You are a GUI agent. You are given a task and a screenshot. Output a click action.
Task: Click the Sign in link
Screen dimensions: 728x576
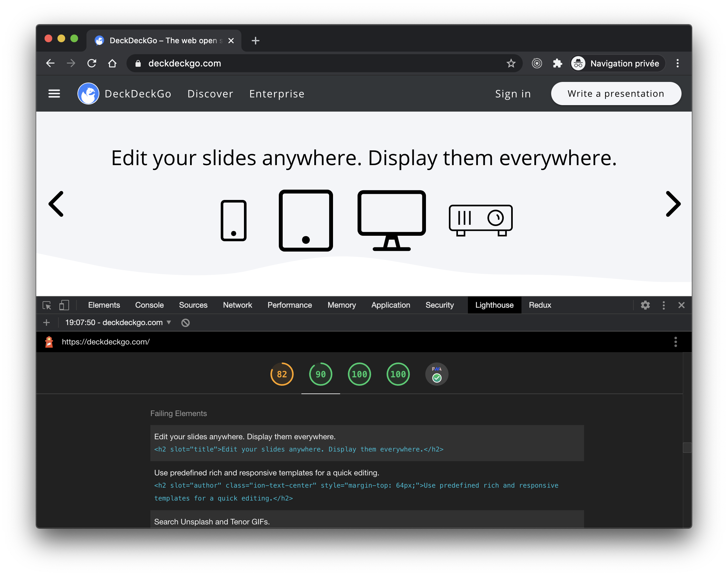pyautogui.click(x=513, y=94)
